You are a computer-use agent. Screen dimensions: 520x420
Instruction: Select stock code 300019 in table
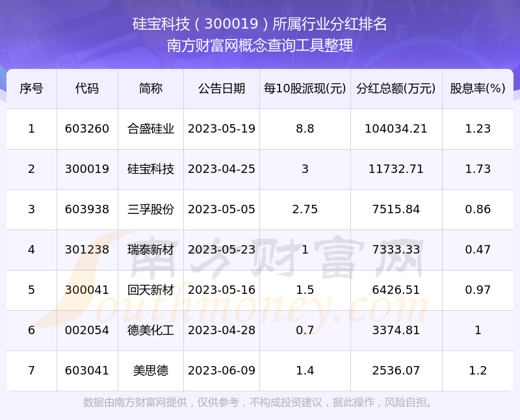pos(87,169)
